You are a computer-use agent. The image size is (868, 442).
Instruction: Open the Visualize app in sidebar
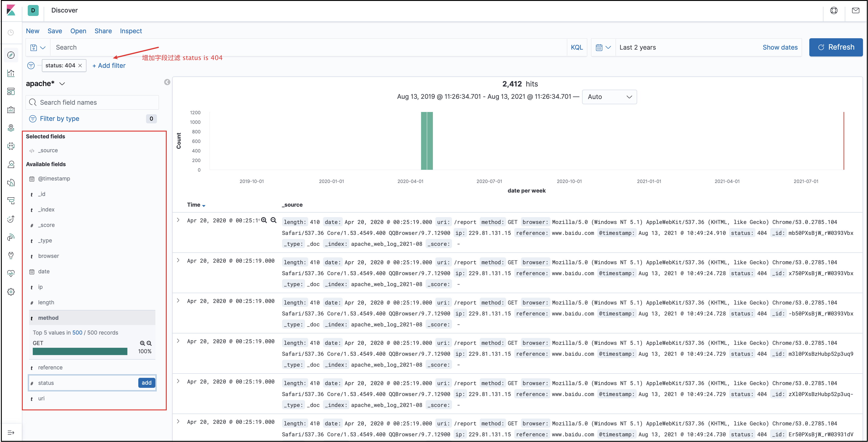(x=11, y=73)
